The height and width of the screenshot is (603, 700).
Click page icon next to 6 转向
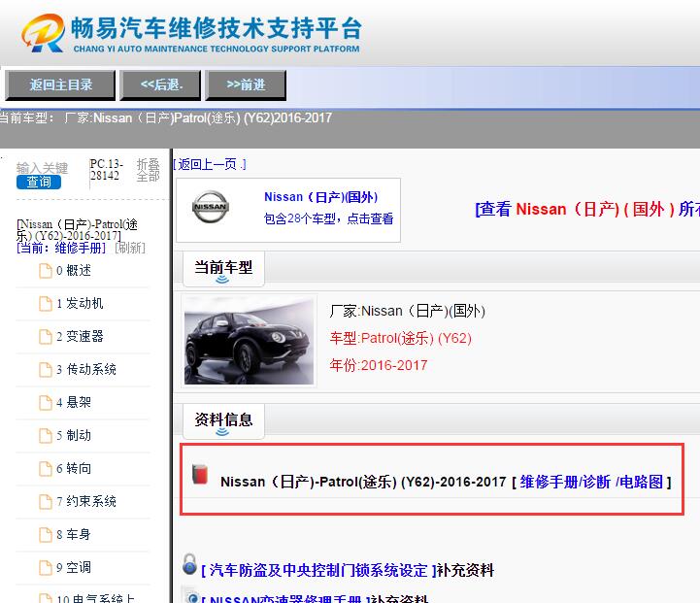pyautogui.click(x=46, y=469)
